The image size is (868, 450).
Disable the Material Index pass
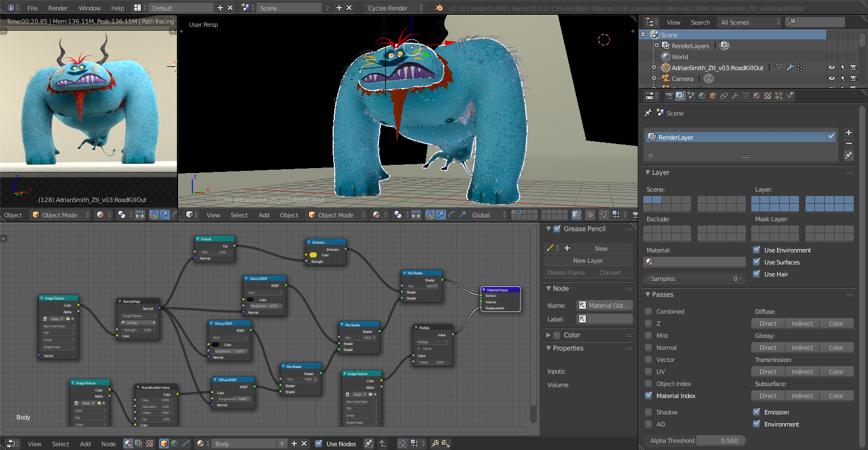(649, 395)
